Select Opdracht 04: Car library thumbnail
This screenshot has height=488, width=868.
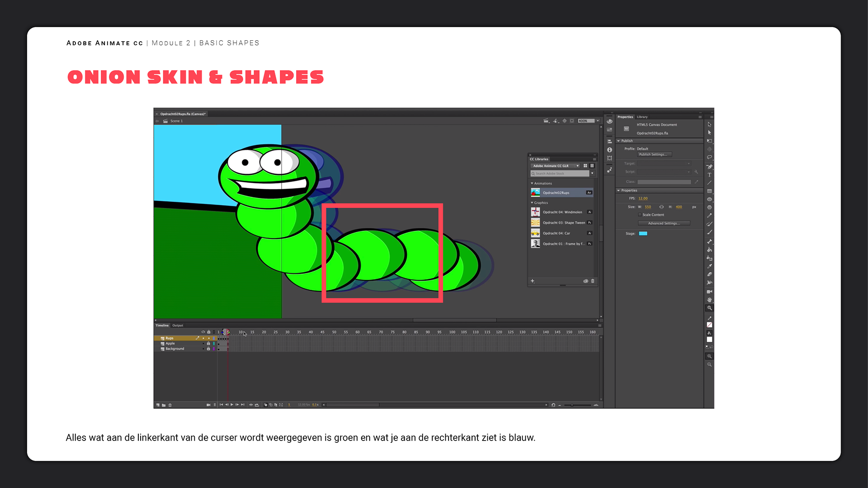535,233
